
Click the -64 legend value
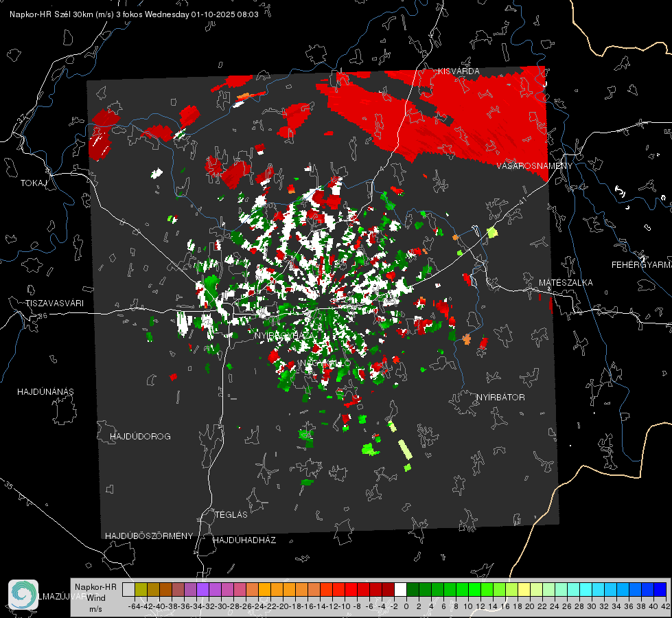[x=134, y=606]
